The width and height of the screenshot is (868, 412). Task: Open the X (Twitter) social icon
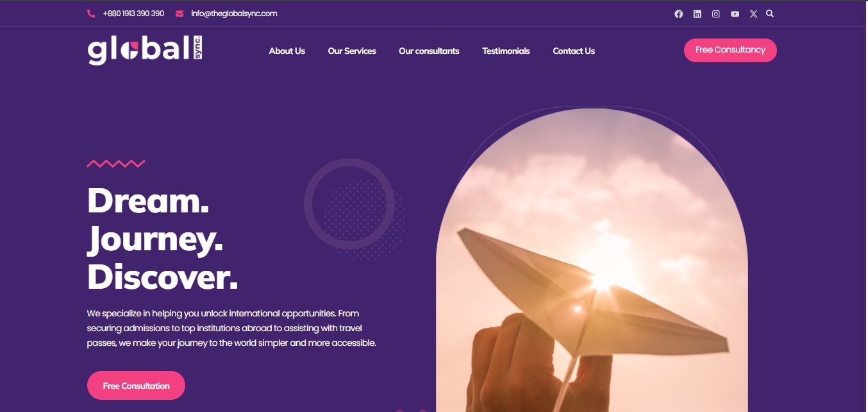point(753,13)
